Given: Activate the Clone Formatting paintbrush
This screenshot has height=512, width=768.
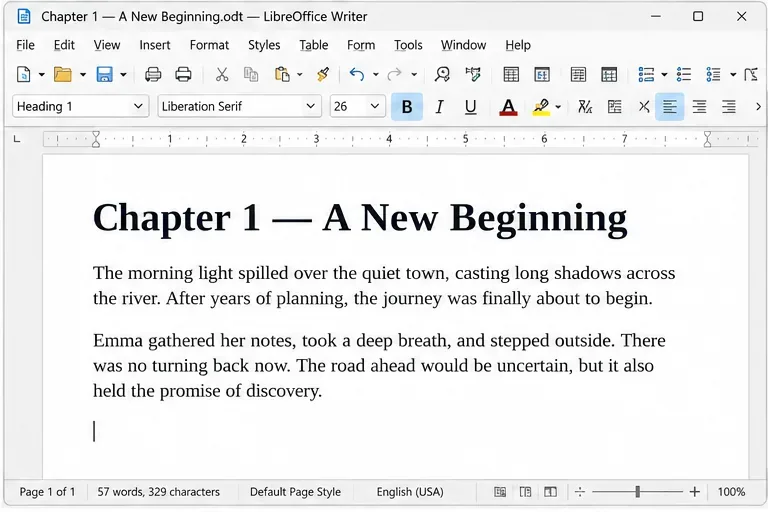Looking at the screenshot, I should 322,74.
